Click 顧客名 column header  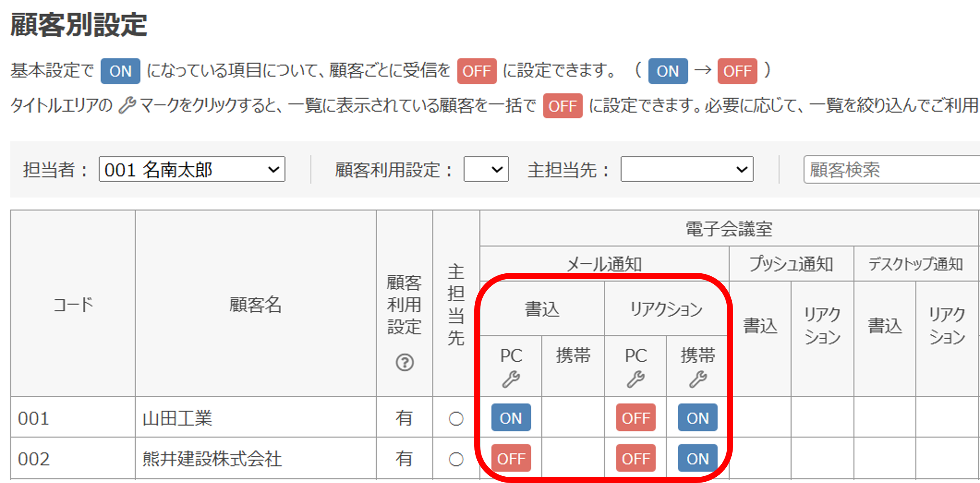[255, 304]
